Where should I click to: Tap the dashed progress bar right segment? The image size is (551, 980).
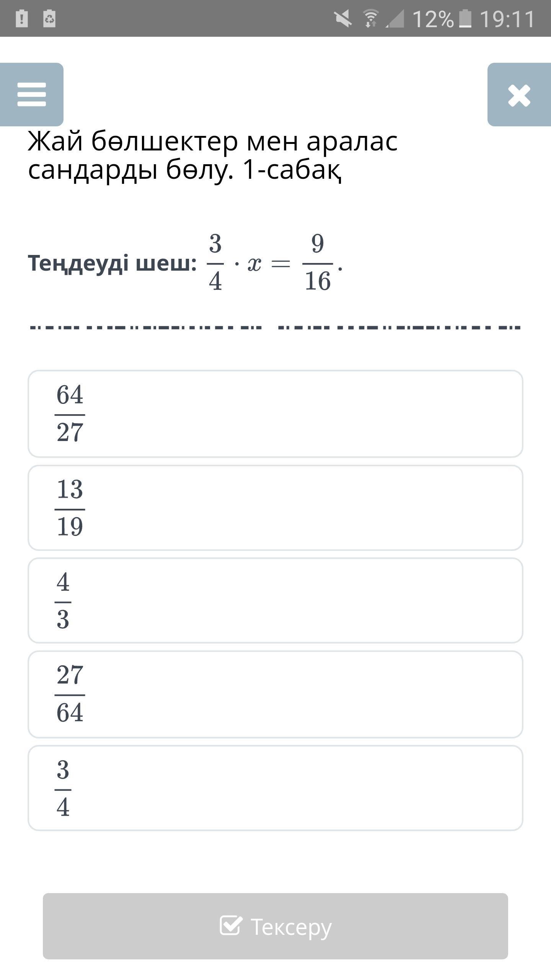pyautogui.click(x=399, y=328)
